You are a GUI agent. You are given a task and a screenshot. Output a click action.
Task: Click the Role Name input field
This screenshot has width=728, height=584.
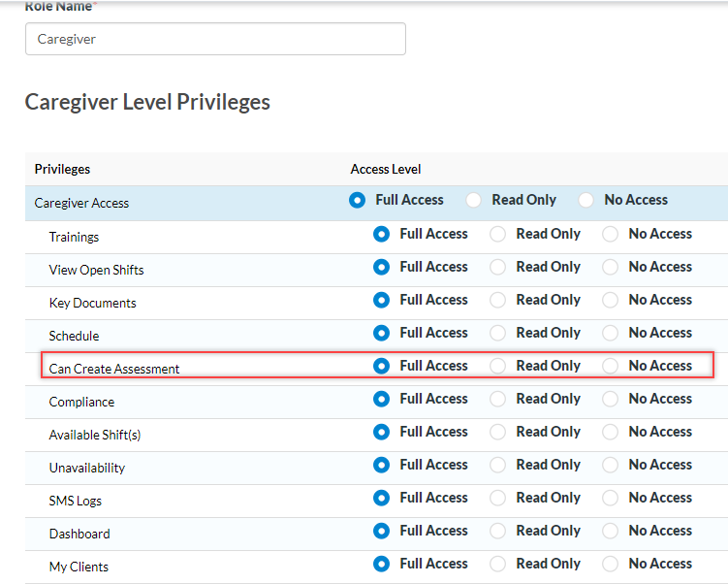click(x=215, y=39)
